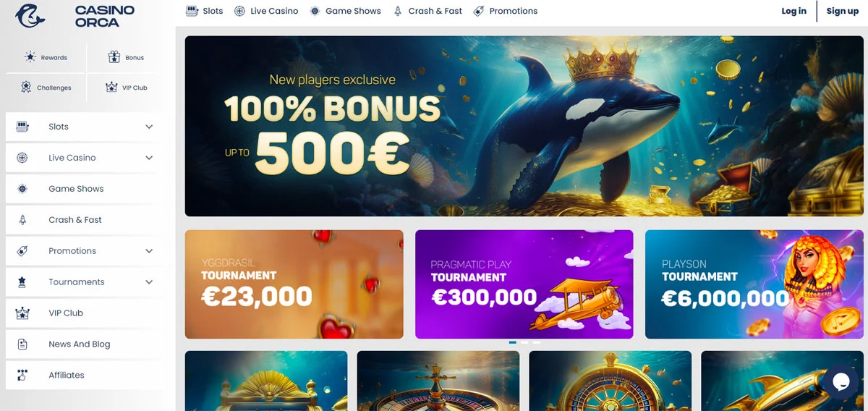
Task: Open the live chat bubble icon
Action: (841, 381)
